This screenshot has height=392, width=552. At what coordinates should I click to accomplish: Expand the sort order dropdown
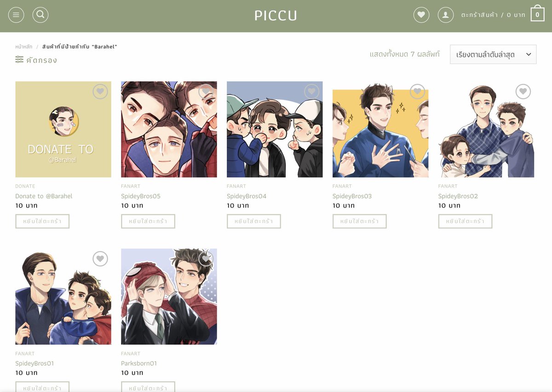(x=493, y=54)
